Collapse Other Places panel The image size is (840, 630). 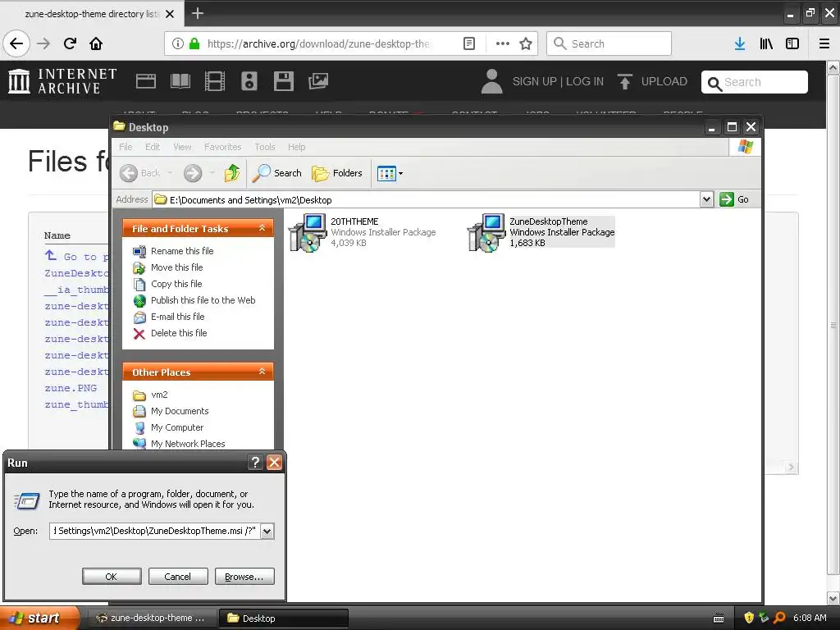[262, 372]
